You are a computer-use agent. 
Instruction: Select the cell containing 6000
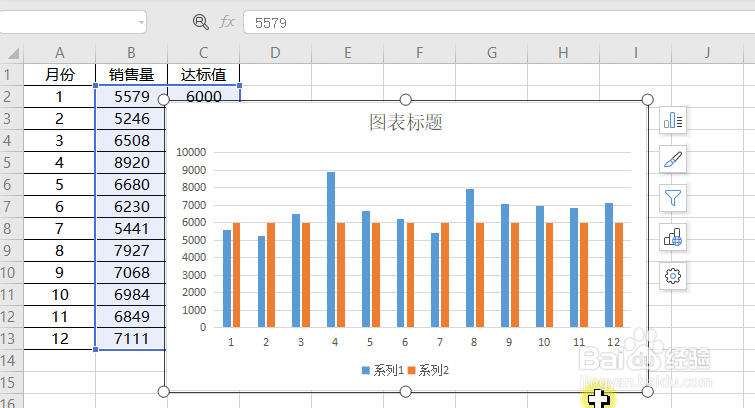tap(204, 94)
